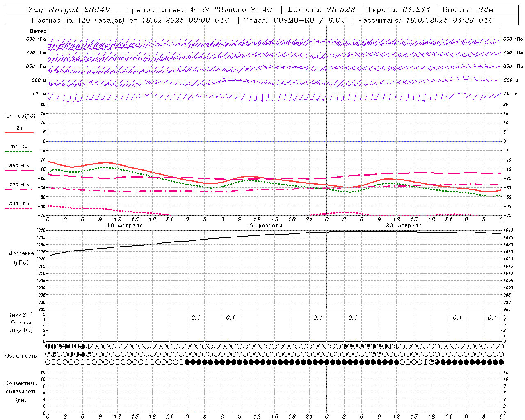
Task: Select the provider text ФГБУ "ЗапСиб УГМС"
Action: coord(234,10)
